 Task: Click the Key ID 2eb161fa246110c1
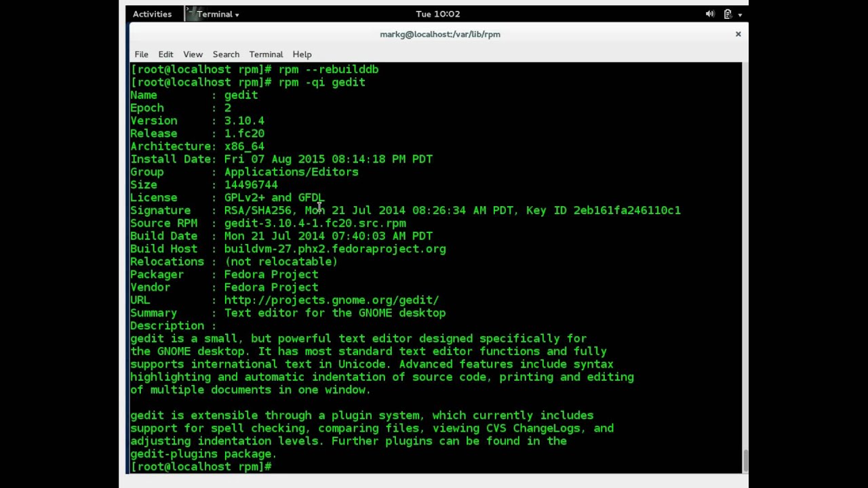627,211
